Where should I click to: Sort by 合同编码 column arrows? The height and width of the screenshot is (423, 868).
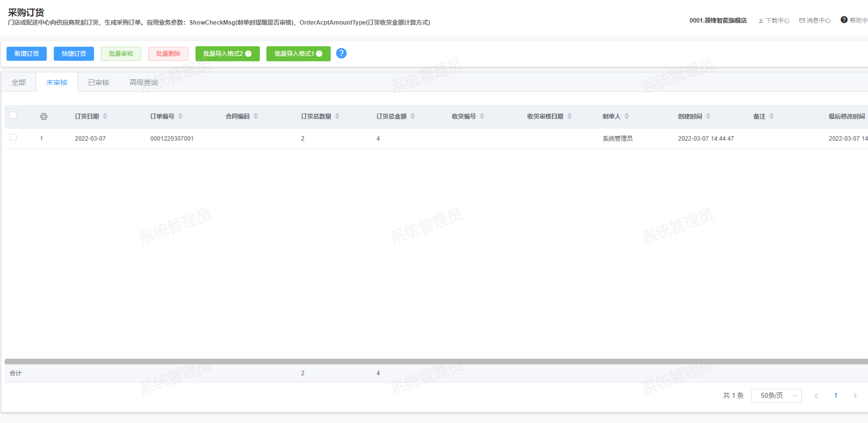[x=256, y=116]
